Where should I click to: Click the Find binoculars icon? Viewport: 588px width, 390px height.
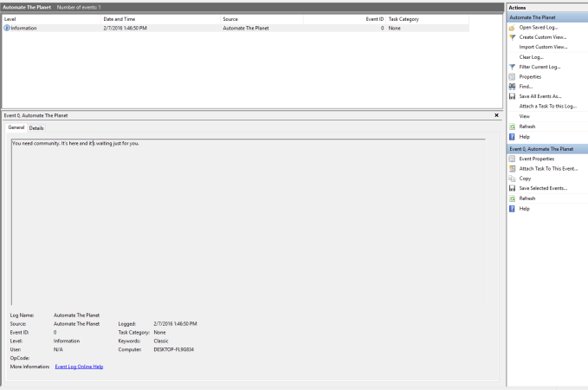(512, 87)
